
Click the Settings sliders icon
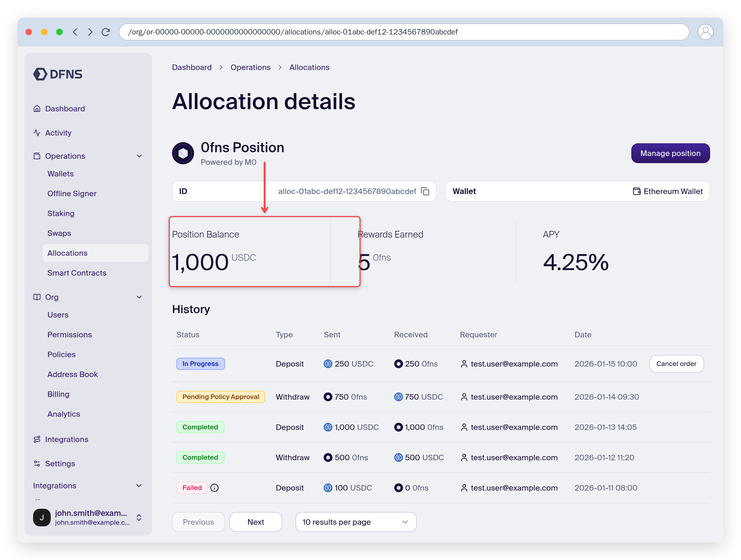(37, 464)
